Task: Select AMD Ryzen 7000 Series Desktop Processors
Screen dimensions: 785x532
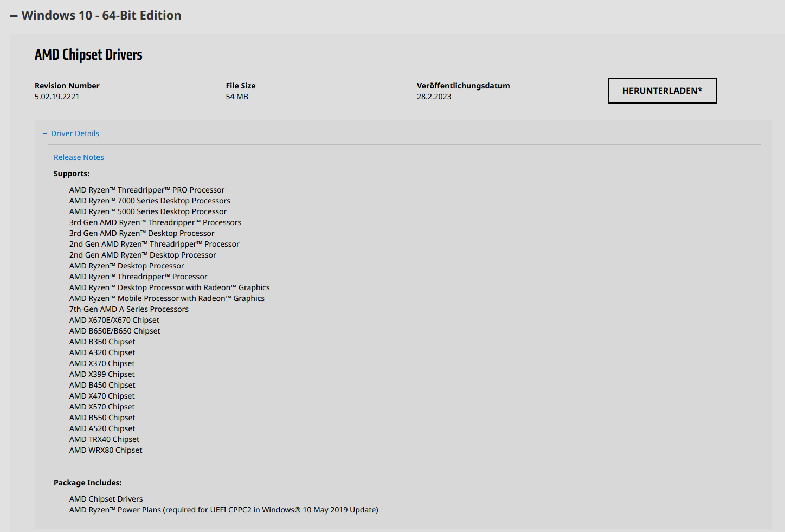Action: [150, 201]
